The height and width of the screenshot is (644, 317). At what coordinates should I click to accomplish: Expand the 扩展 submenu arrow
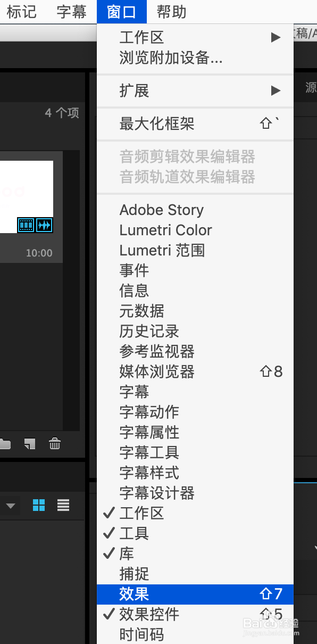point(276,90)
